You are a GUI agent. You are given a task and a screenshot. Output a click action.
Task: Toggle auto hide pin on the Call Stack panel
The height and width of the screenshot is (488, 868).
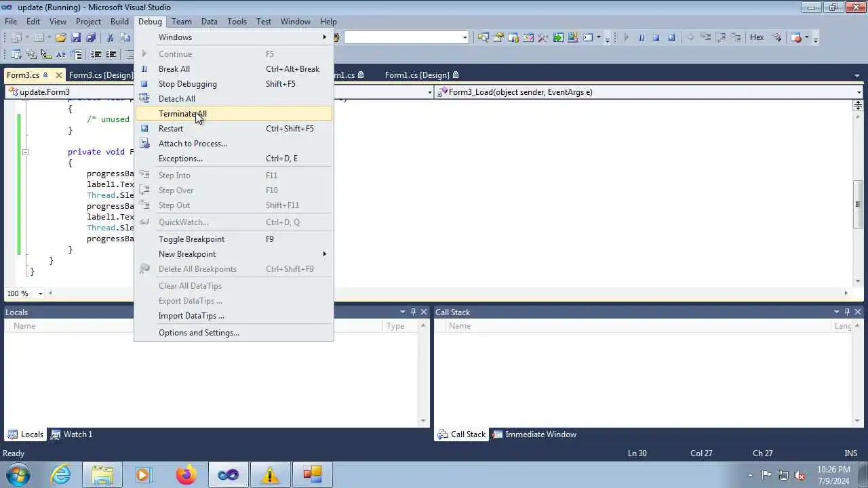click(847, 312)
